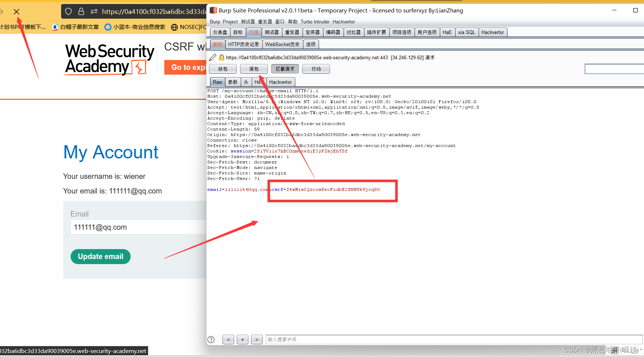Click the previous match < button
The image size is (644, 357).
point(228,339)
